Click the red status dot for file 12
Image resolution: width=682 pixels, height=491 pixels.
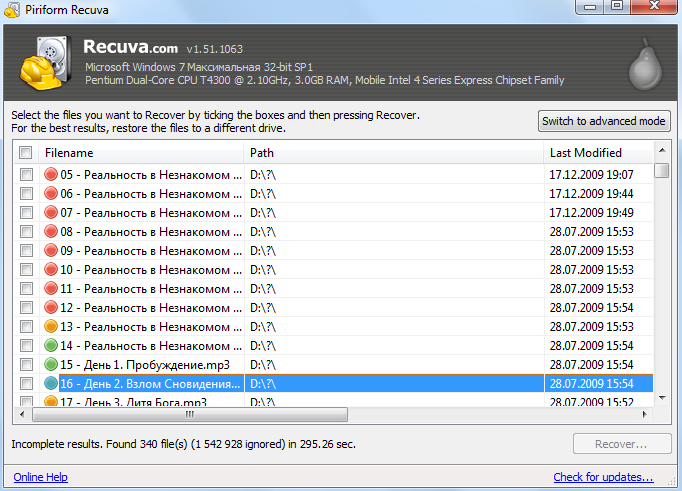point(51,307)
